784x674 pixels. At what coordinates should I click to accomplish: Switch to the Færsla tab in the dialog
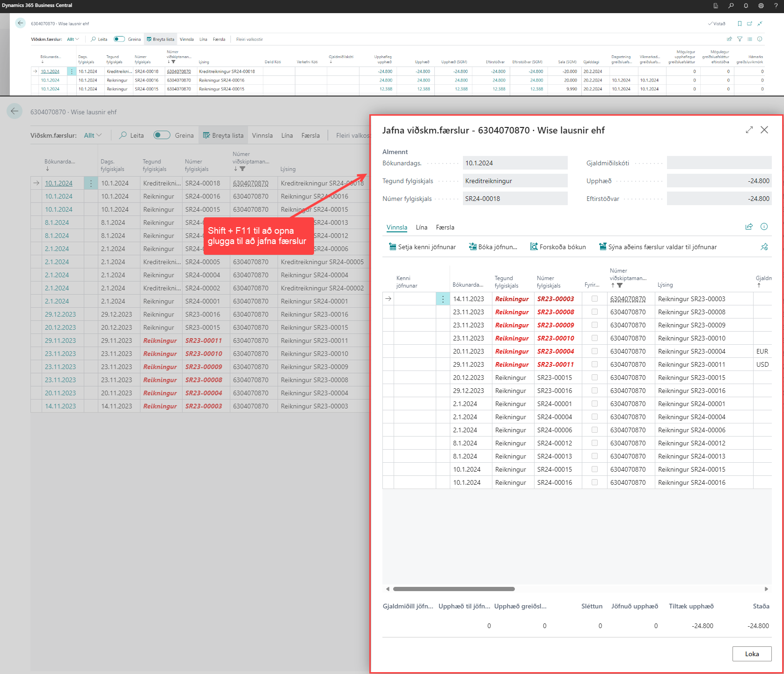click(445, 227)
